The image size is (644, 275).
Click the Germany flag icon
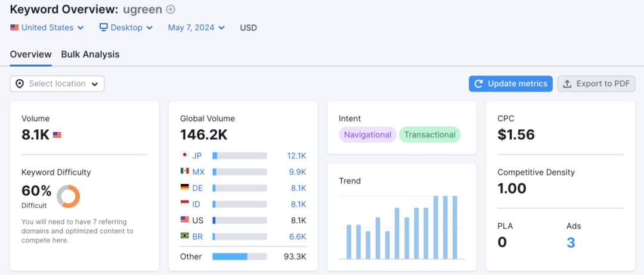tap(184, 187)
